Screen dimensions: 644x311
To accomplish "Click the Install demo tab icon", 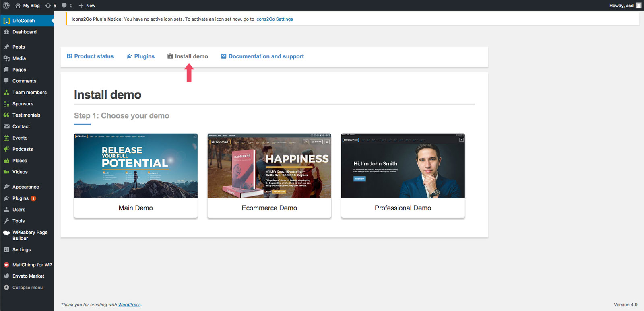I will (x=170, y=56).
